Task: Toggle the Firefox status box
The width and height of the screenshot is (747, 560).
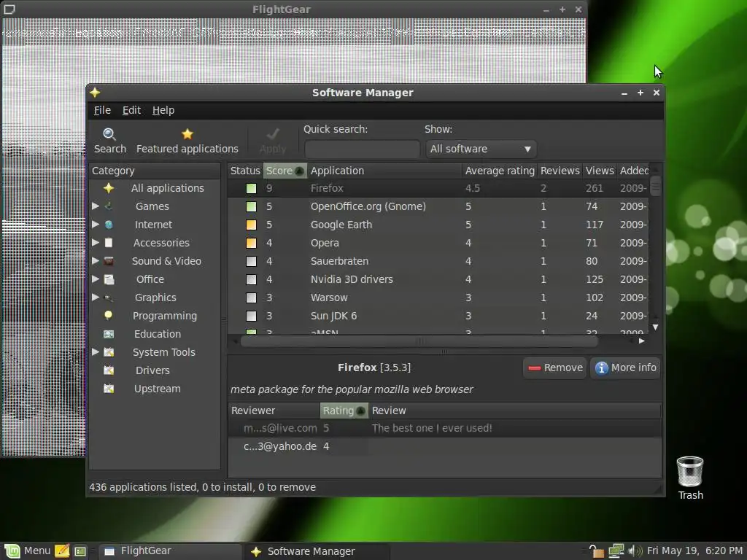Action: point(251,188)
